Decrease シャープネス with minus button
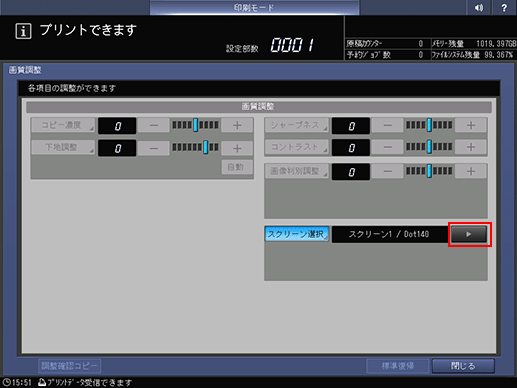The width and height of the screenshot is (517, 388). tap(387, 125)
